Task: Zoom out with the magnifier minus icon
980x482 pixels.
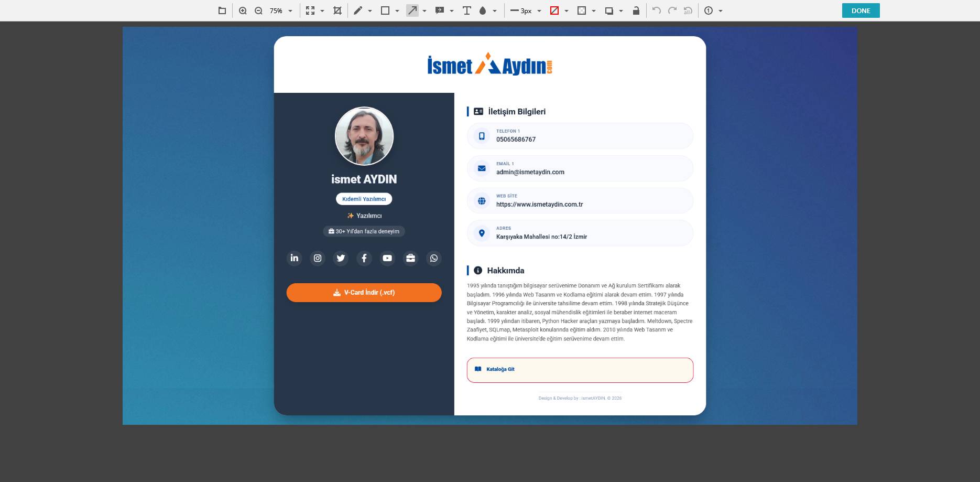Action: click(258, 10)
